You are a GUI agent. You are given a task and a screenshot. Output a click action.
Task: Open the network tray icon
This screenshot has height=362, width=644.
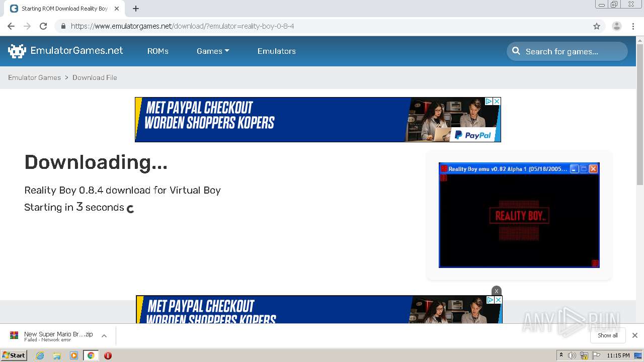[584, 355]
